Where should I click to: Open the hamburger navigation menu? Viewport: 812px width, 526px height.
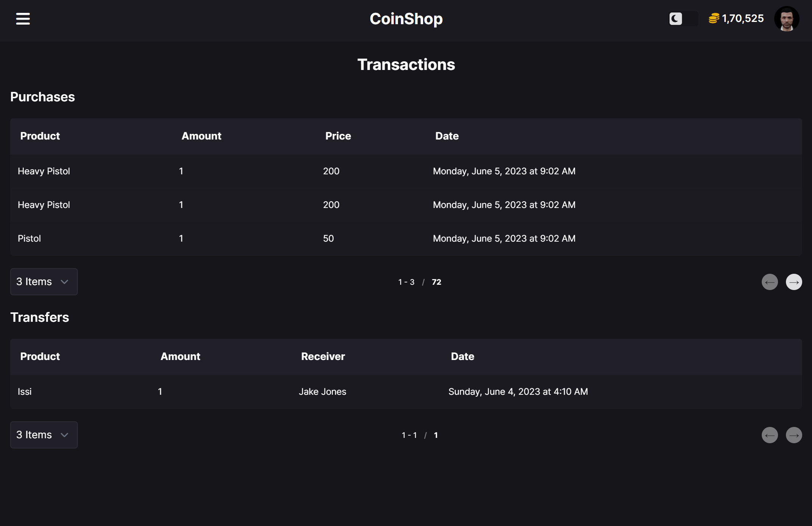click(23, 19)
